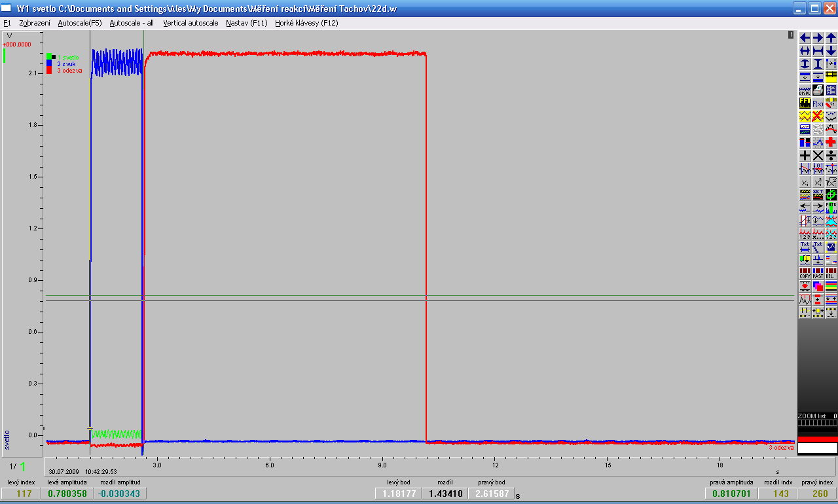Screen dimensions: 838x504
Task: Click the vertical 'svetlo' axis label
Action: tap(7, 440)
